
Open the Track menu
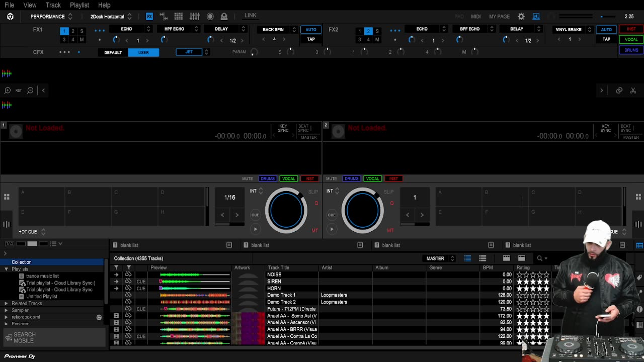pyautogui.click(x=53, y=5)
